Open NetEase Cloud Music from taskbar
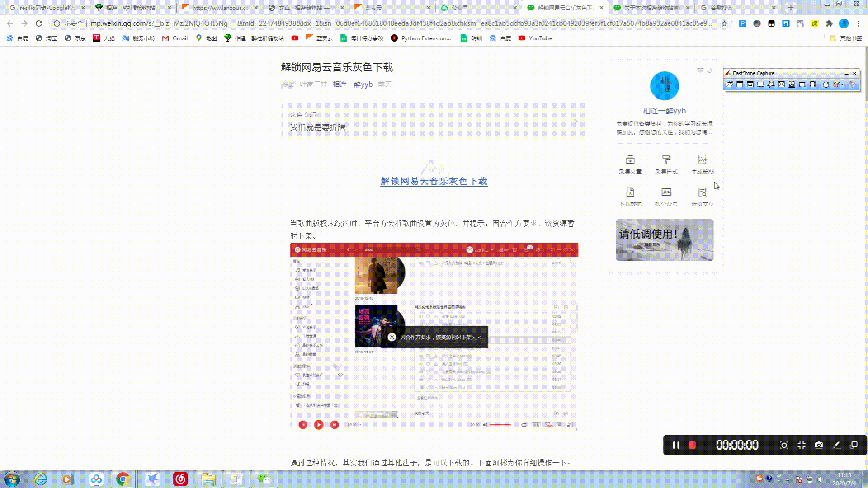Image resolution: width=868 pixels, height=488 pixels. 180,479
